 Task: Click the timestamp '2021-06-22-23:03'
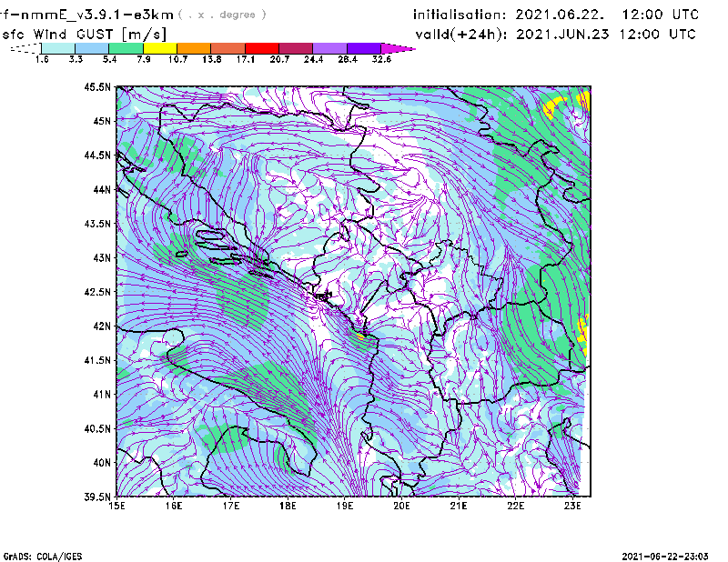tap(665, 557)
